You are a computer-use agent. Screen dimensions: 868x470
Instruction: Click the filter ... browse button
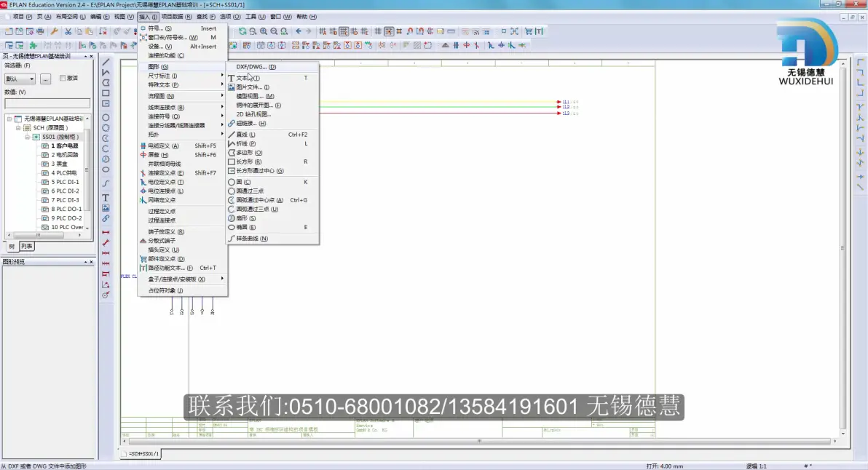pos(45,79)
